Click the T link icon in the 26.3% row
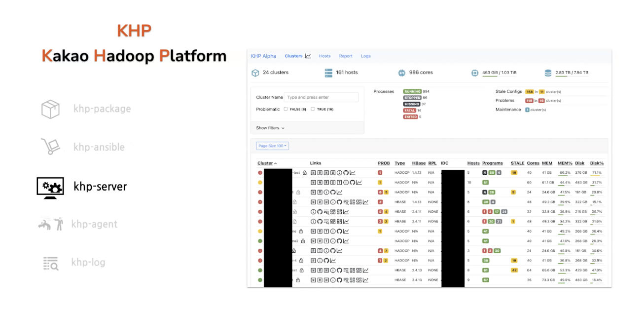The height and width of the screenshot is (309, 644). pyautogui.click(x=326, y=241)
